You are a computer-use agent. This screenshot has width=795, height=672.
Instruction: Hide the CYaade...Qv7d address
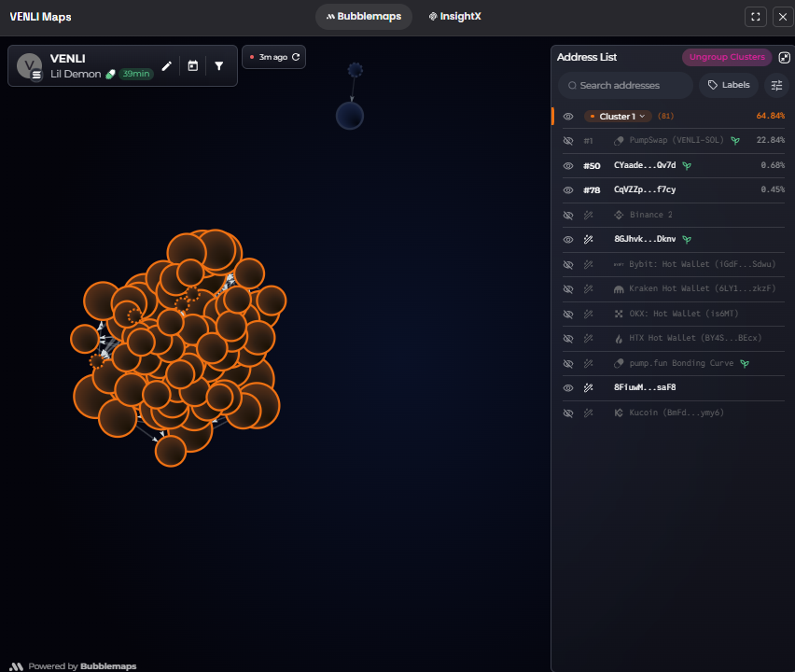(x=568, y=166)
